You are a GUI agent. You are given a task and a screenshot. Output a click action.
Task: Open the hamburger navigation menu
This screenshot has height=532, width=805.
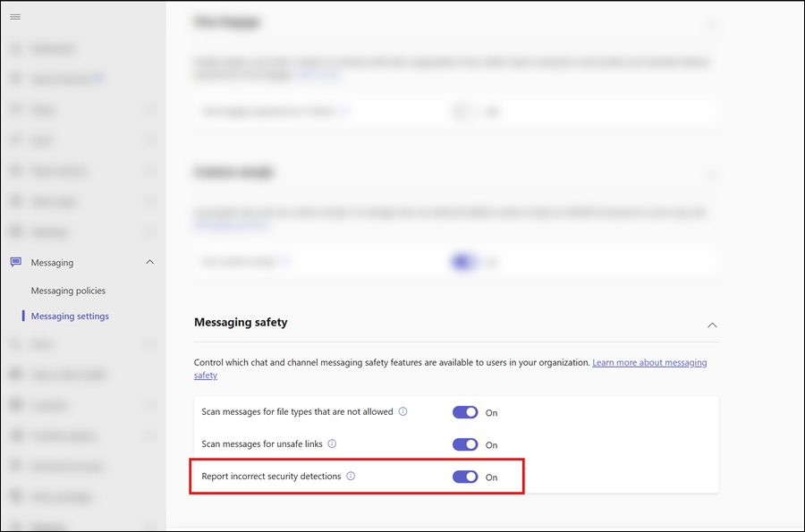[x=15, y=17]
